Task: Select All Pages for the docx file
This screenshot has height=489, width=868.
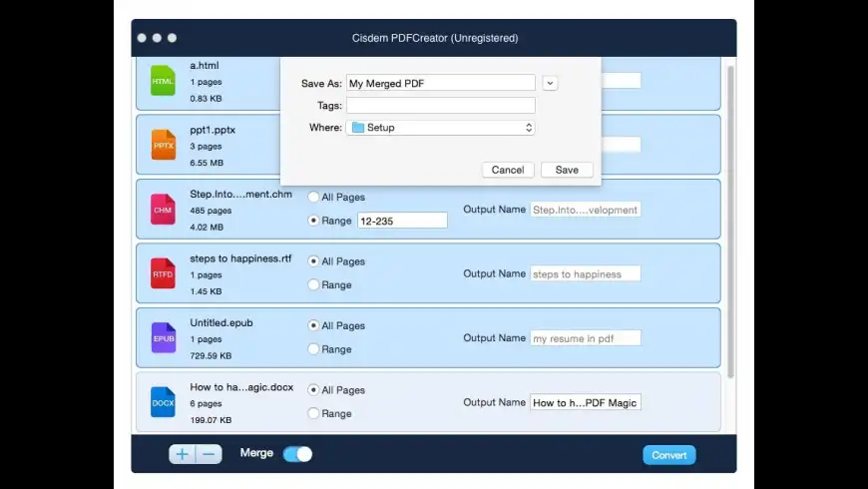Action: pyautogui.click(x=313, y=390)
